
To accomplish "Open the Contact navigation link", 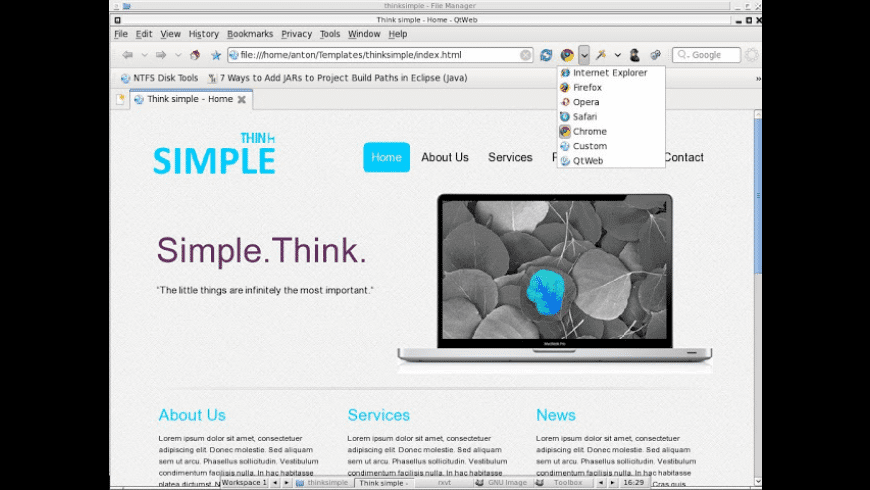I will 684,157.
